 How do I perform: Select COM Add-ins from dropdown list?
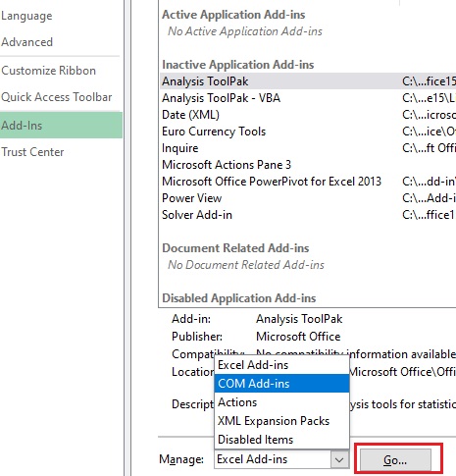click(x=281, y=384)
